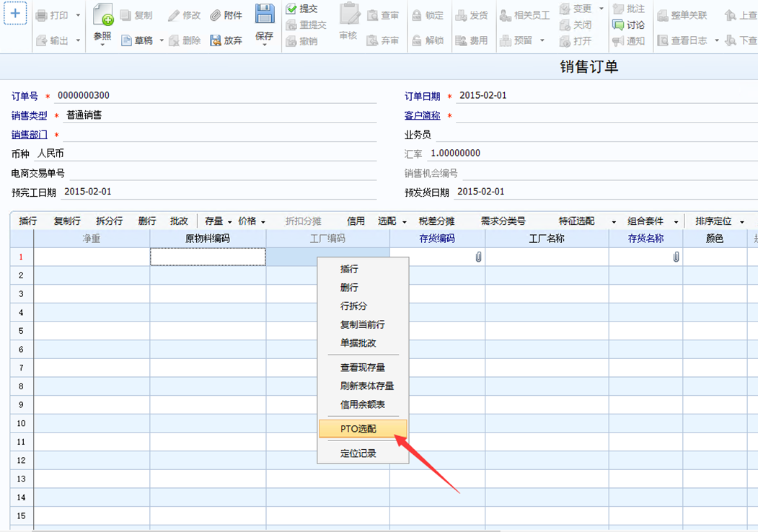
Task: Click paperclip icon in 存货编码 cell
Action: tap(479, 257)
